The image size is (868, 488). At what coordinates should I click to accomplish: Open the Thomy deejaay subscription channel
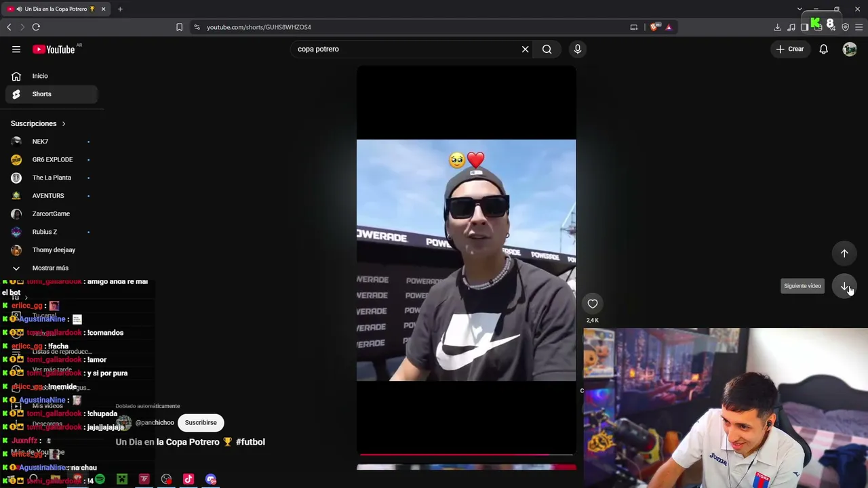pyautogui.click(x=52, y=250)
